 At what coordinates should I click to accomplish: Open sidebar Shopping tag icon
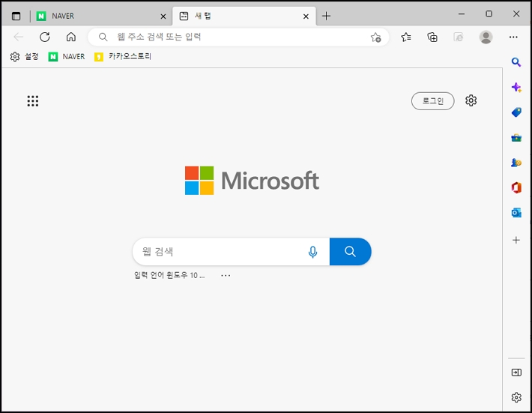[516, 112]
